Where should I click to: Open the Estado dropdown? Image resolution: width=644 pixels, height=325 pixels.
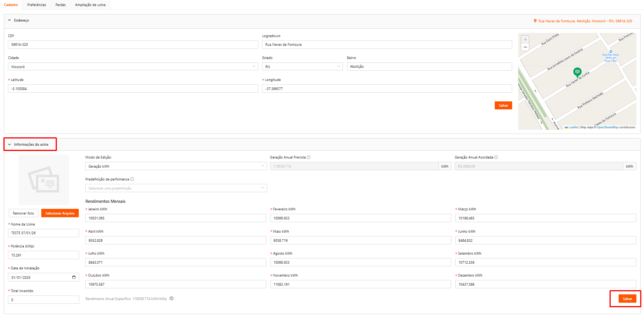302,67
